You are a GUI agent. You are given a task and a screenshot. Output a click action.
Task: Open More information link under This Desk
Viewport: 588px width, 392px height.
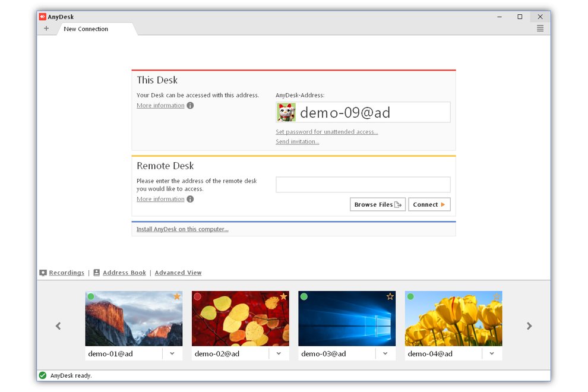coord(160,105)
